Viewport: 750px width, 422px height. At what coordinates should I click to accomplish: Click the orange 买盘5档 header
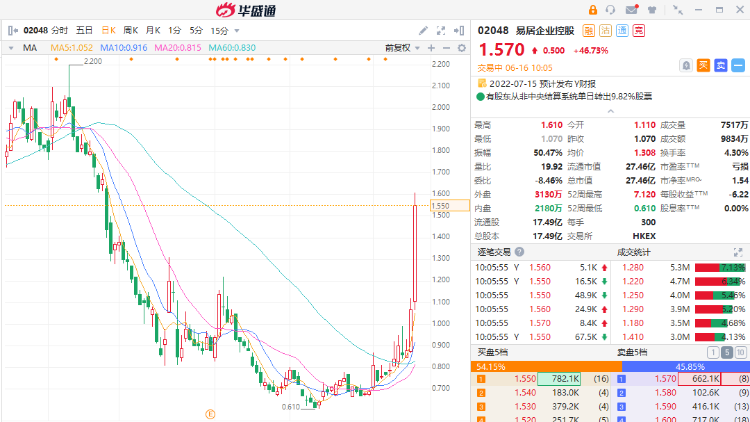493,353
